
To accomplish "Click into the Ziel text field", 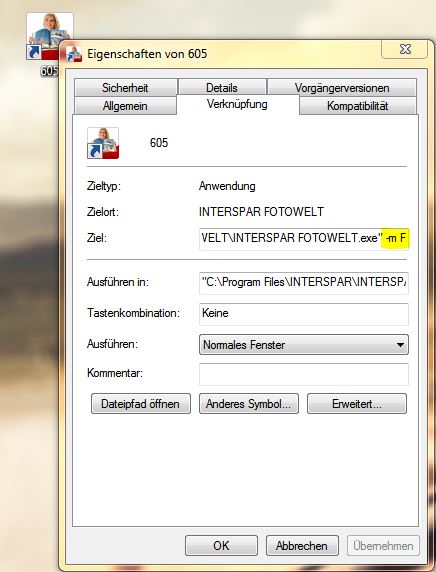I will click(304, 239).
